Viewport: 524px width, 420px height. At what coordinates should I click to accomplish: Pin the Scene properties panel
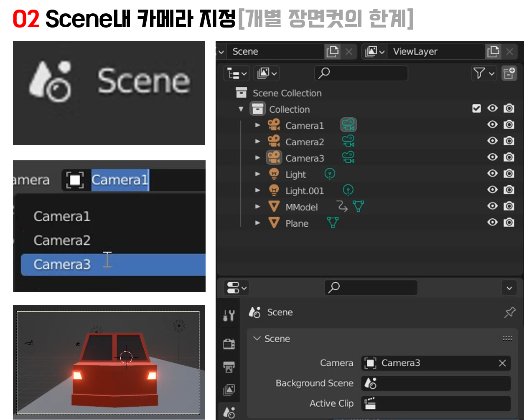pos(509,312)
